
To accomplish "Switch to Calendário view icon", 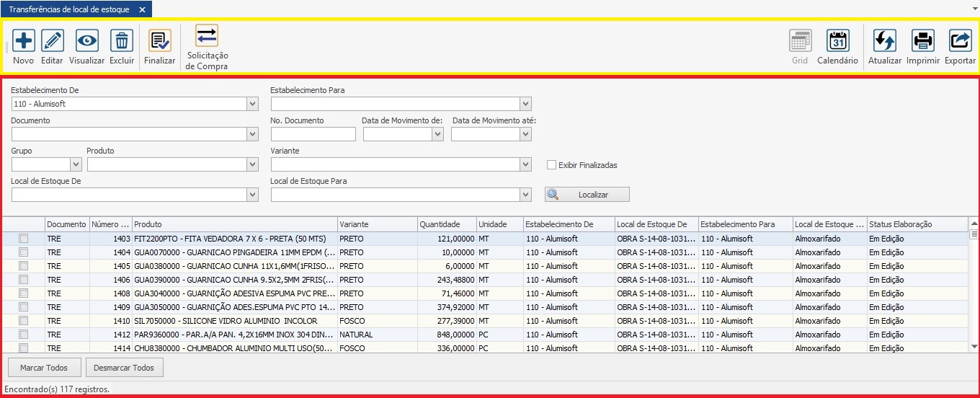I will 837,40.
